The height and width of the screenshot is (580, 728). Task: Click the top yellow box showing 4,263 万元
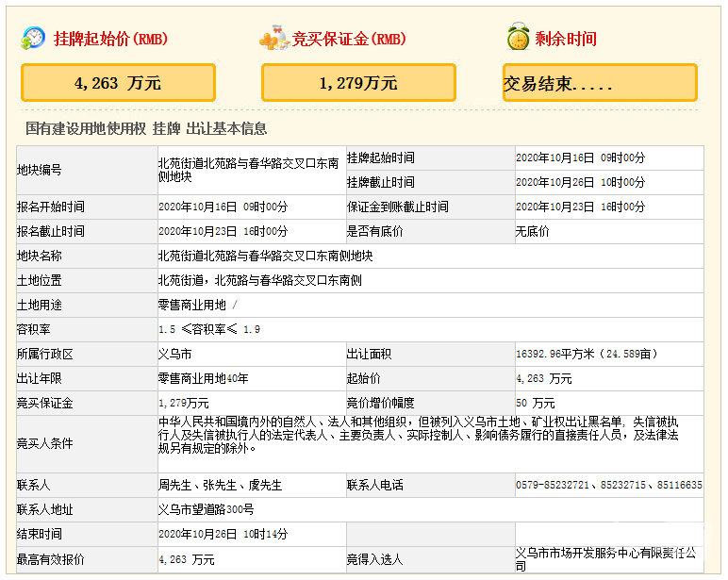coord(118,83)
